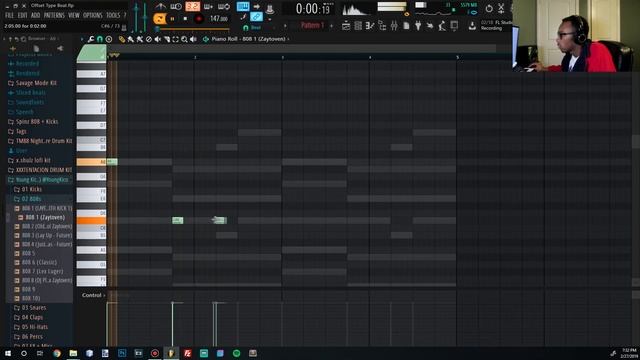Open the TOOLS menu
This screenshot has width=640, height=360.
113,15
